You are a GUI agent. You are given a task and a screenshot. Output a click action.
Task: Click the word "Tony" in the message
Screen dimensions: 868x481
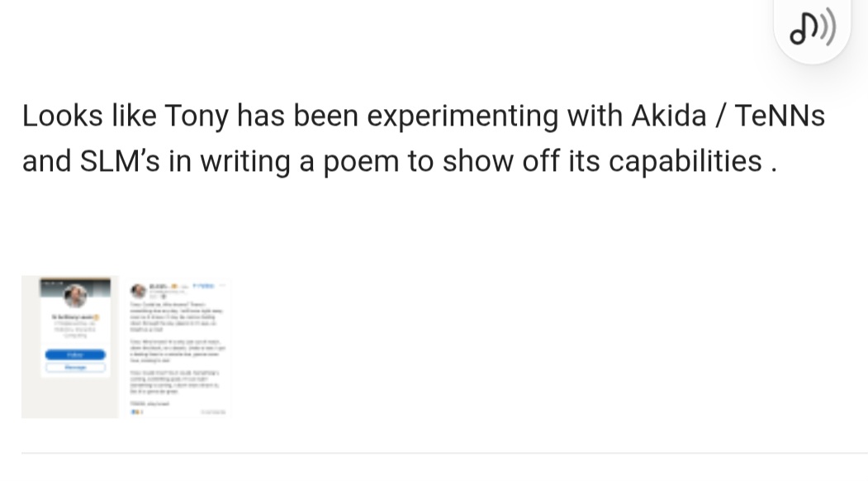tap(197, 116)
